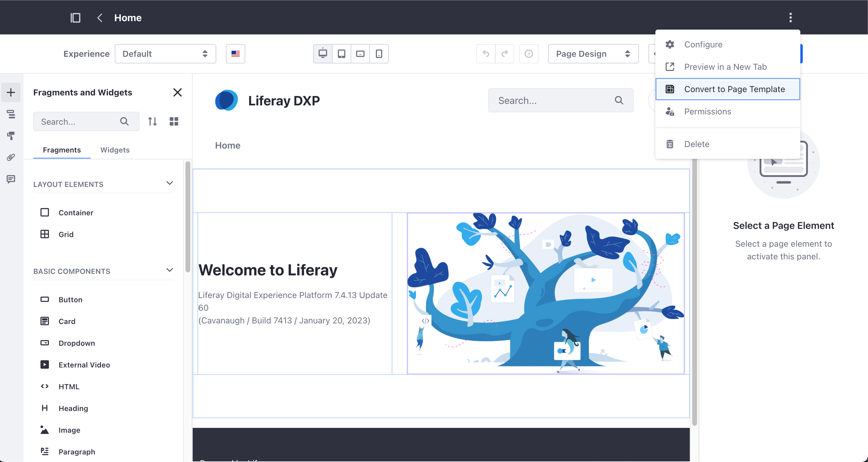Open the Browser page structure sidebar icon

[x=11, y=114]
